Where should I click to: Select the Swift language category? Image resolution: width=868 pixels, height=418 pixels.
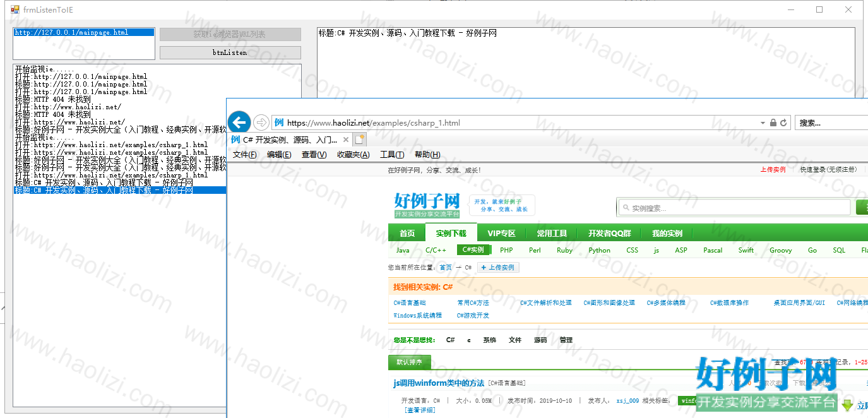[x=746, y=250]
